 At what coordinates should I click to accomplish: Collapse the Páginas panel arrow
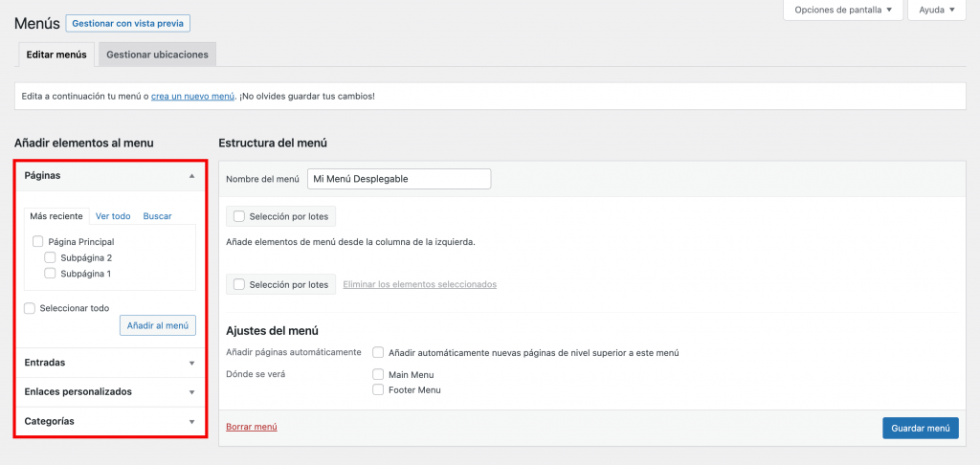pyautogui.click(x=191, y=176)
